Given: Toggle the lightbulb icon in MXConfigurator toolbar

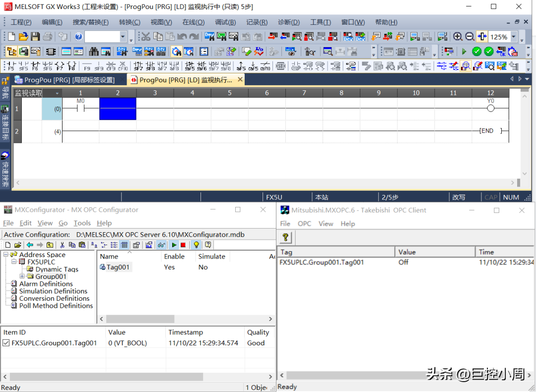Looking at the screenshot, I should pos(196,245).
